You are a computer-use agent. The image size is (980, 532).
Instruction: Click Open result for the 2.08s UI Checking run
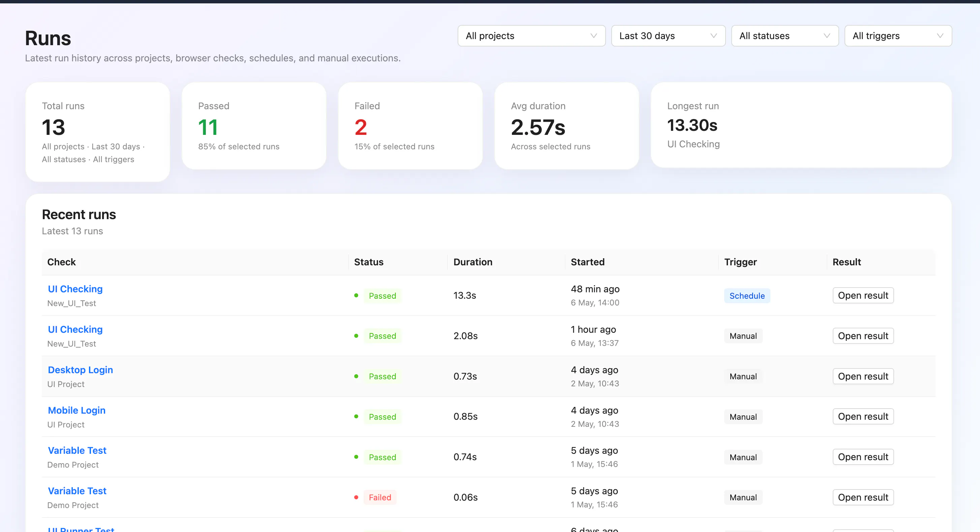click(x=863, y=336)
